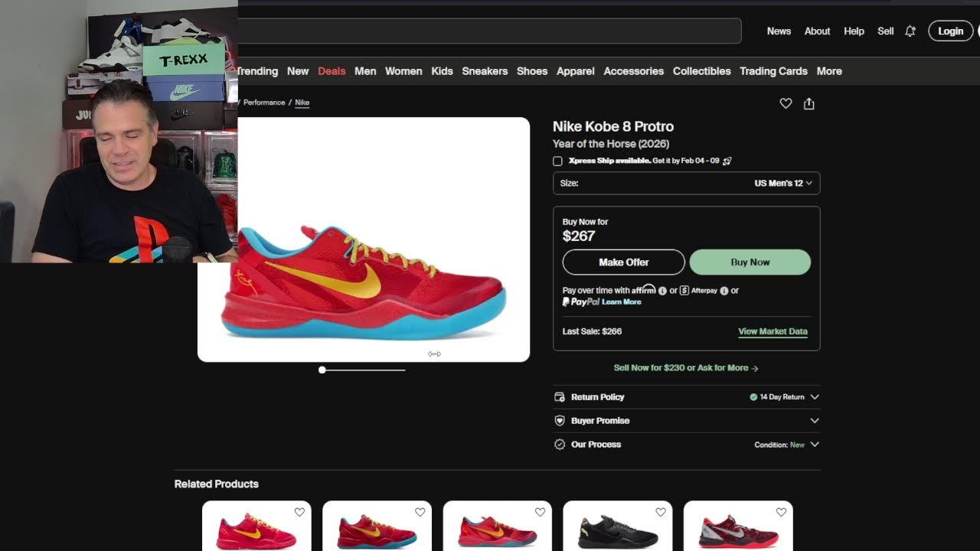
Task: Open the Trending category
Action: (x=258, y=71)
